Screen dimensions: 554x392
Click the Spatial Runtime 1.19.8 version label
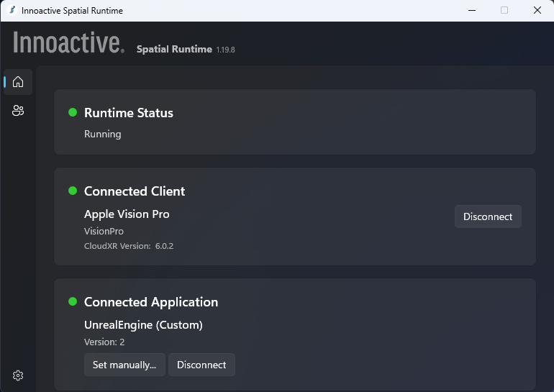click(186, 50)
